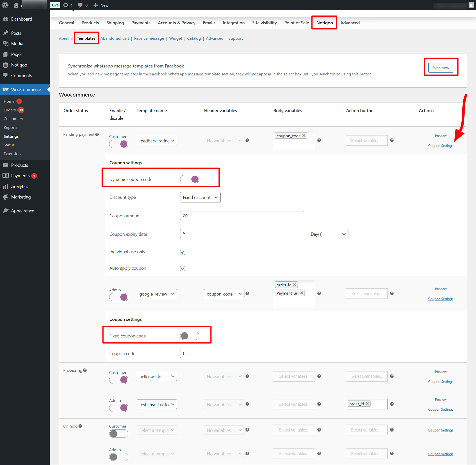The image size is (476, 465).
Task: Open Pages in sidebar
Action: point(17,54)
